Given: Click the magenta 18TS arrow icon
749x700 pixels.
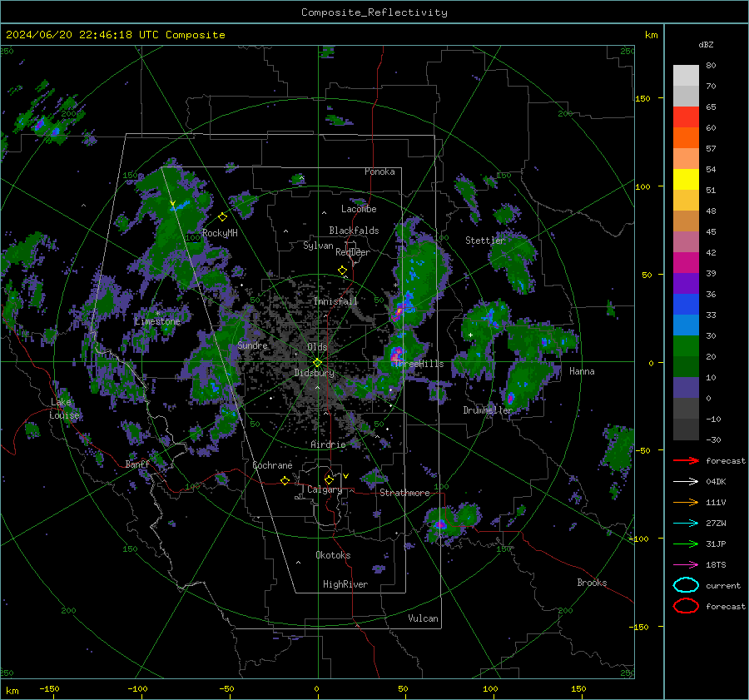Looking at the screenshot, I should [686, 565].
